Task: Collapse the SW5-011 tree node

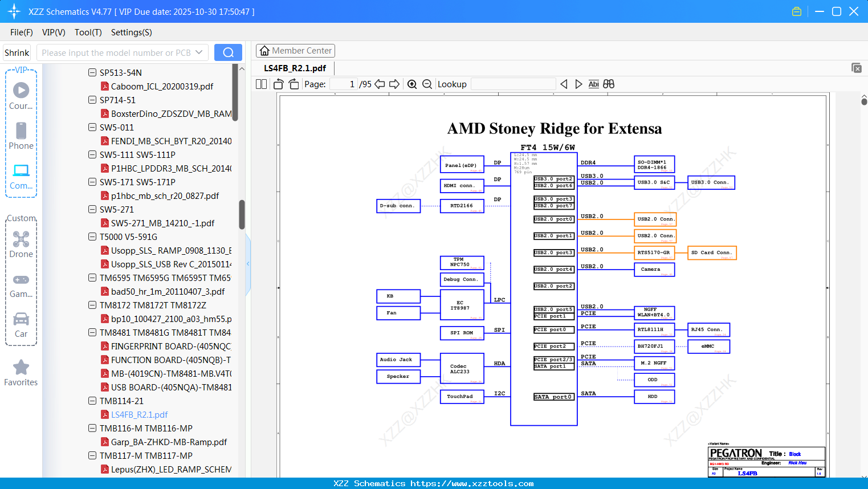Action: point(92,127)
